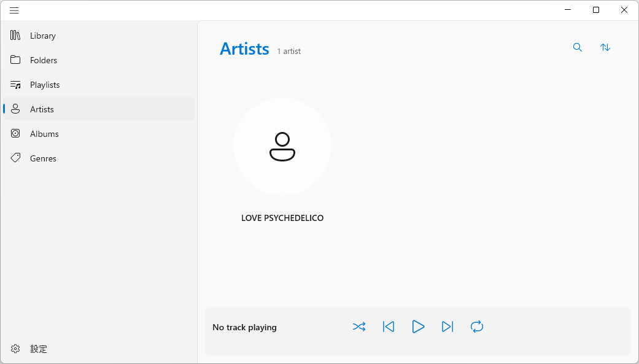This screenshot has width=639, height=364.
Task: Open the artist search icon
Action: [x=578, y=47]
